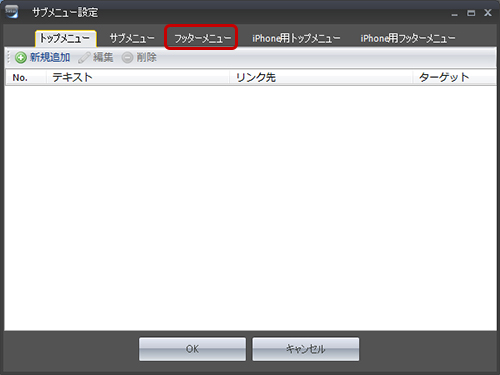This screenshot has width=500, height=375.
Task: Close the サブメニュー設定 window
Action: pos(488,13)
